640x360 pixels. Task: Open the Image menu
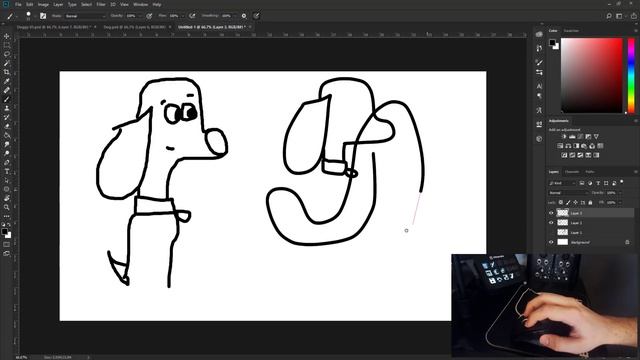tap(43, 4)
